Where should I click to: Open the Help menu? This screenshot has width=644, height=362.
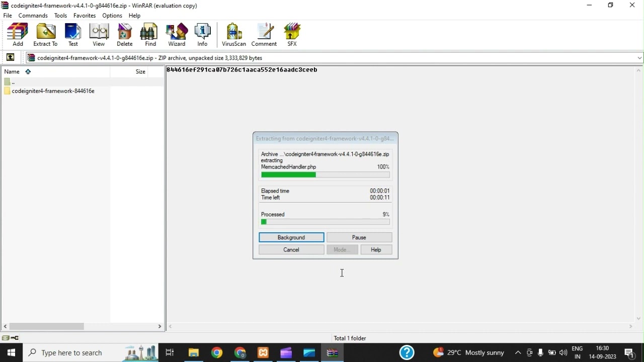(x=135, y=16)
